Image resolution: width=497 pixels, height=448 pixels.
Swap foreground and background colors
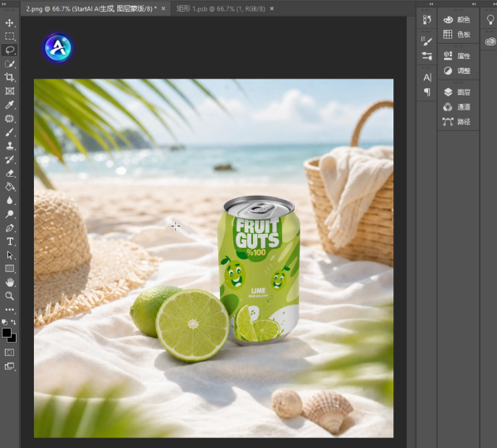(x=13, y=322)
